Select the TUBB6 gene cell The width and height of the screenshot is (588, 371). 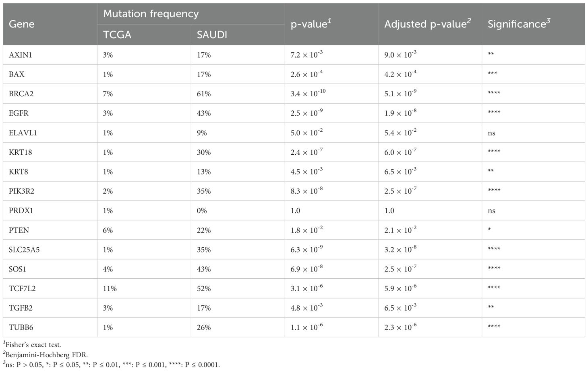point(21,327)
